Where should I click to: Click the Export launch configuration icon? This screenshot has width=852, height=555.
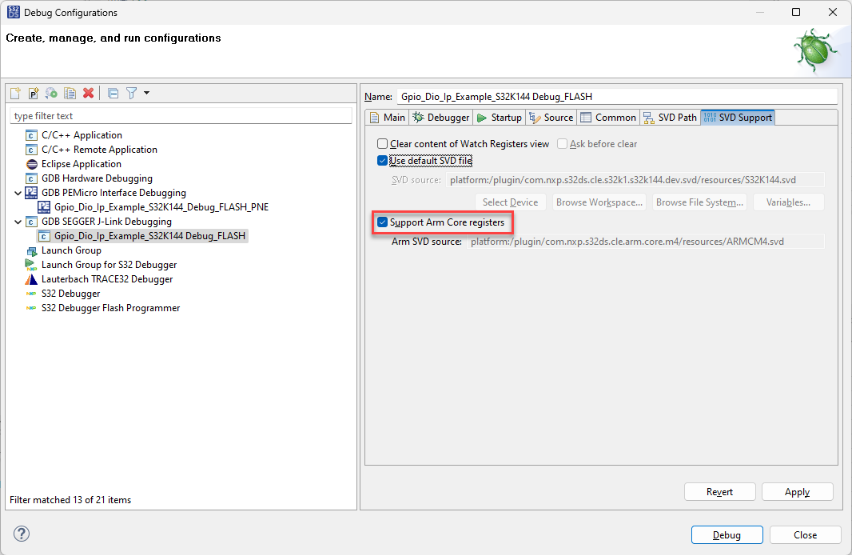51,93
